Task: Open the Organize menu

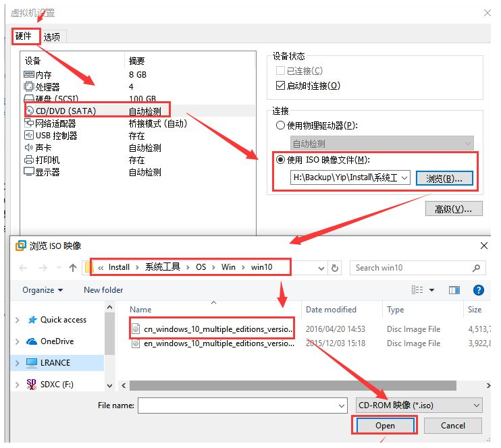Action: [42, 290]
